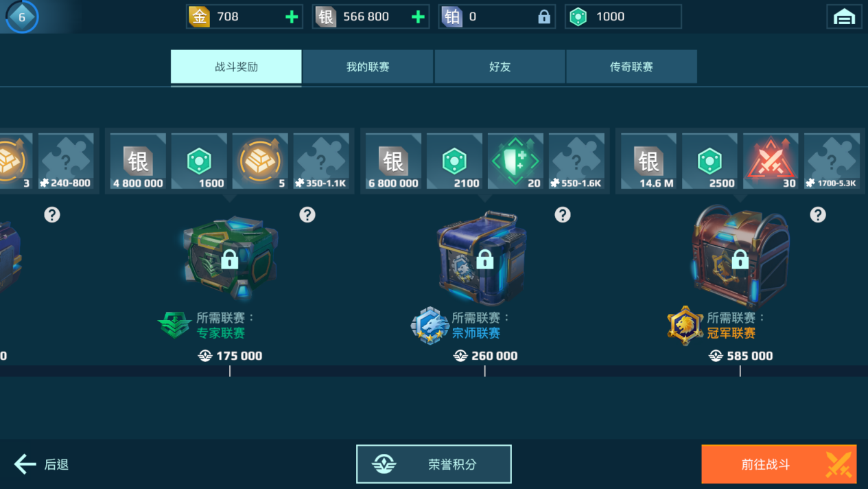Viewport: 868px width, 489px height.
Task: Select the red crossed-swords booster reward
Action: click(771, 161)
